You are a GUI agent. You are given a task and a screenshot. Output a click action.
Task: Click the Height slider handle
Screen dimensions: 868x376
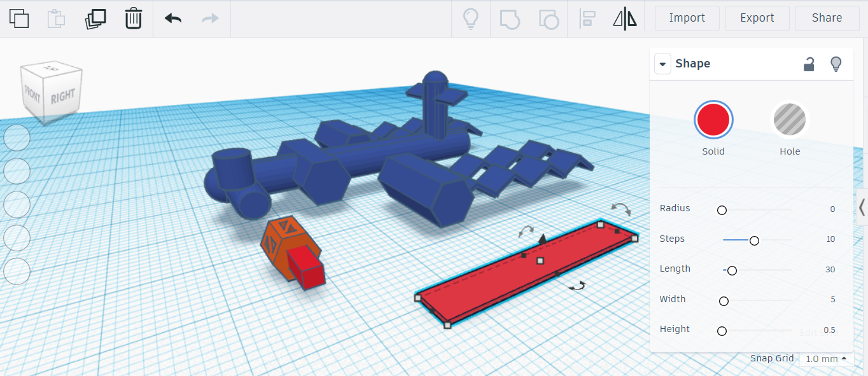[722, 331]
